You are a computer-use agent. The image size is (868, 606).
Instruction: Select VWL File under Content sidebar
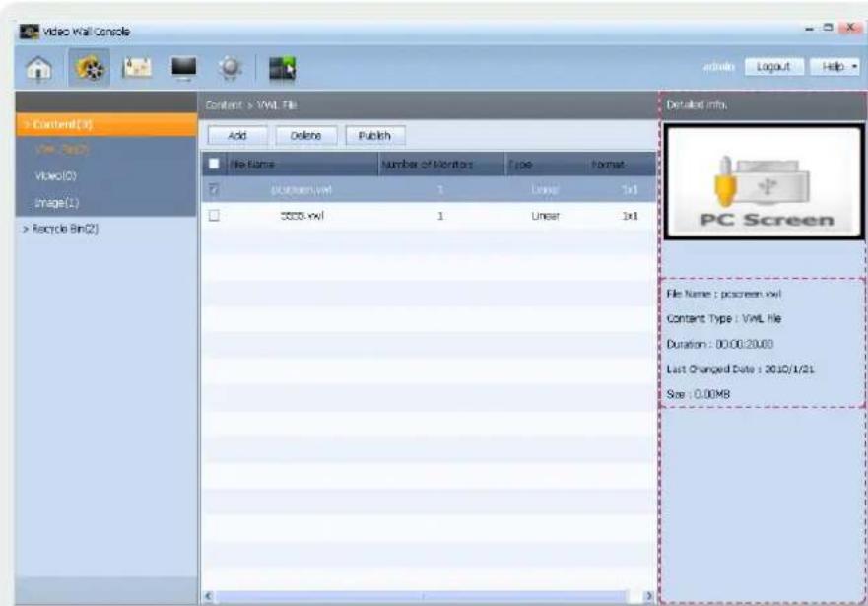tap(61, 149)
